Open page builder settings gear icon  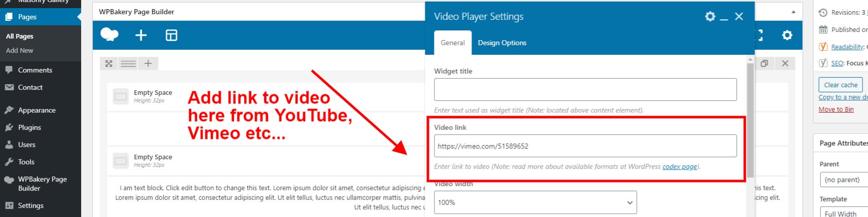(787, 35)
